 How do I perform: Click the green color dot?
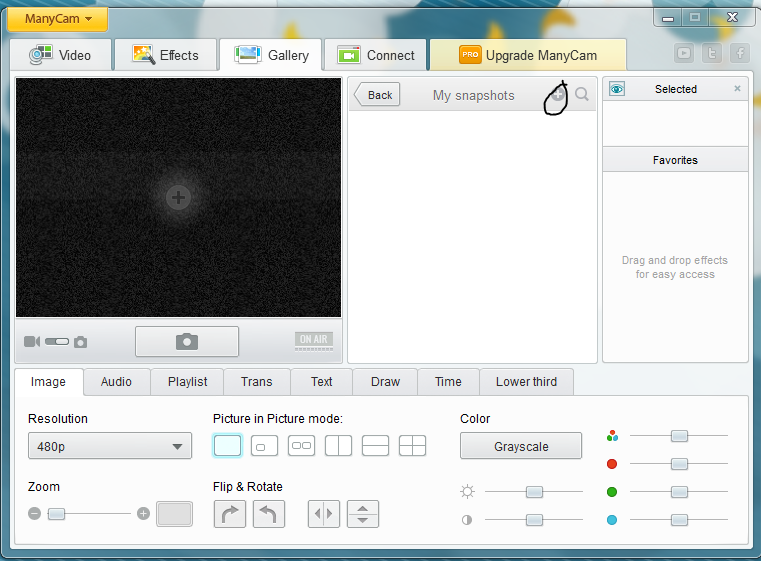tap(612, 492)
